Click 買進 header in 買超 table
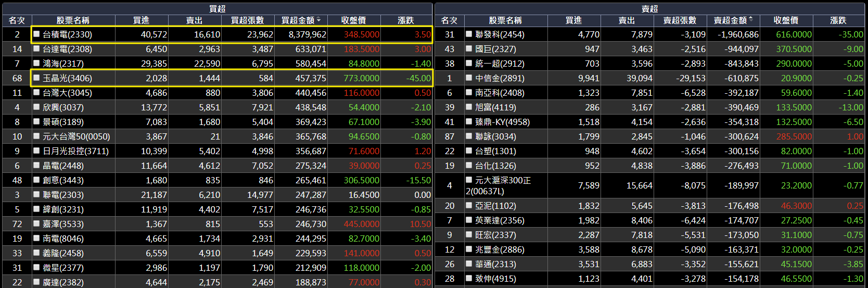 coord(141,20)
